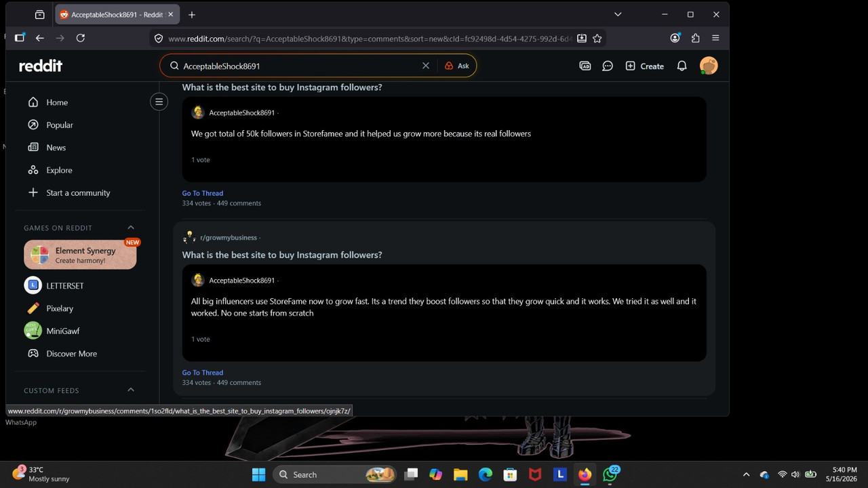Open a new browser tab

[192, 14]
